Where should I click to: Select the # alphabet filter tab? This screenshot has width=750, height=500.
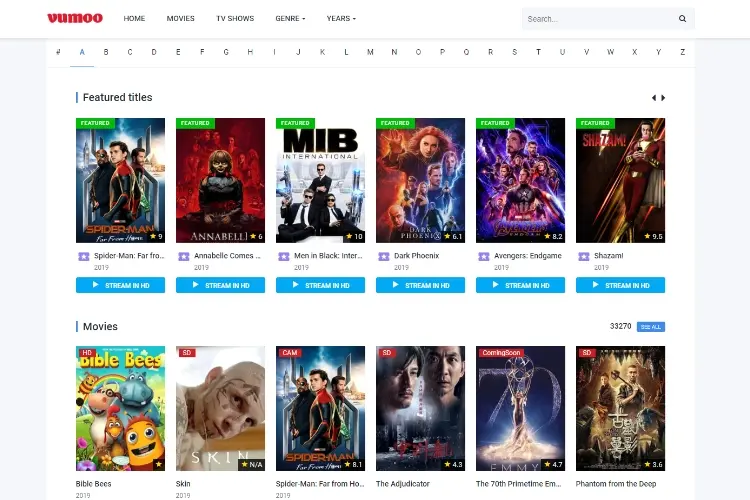58,52
